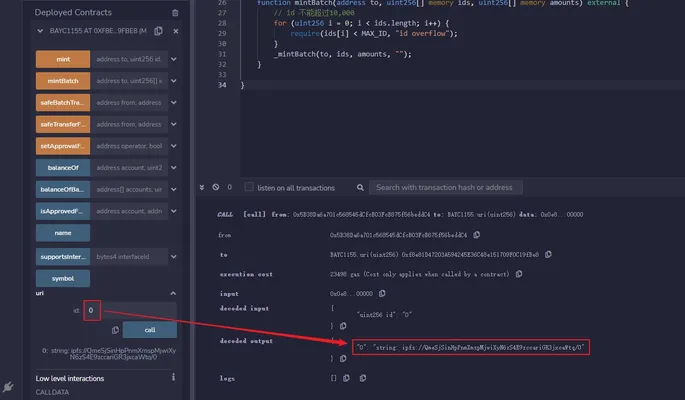The width and height of the screenshot is (685, 400).
Task: Click the pending transactions counter 0
Action: point(229,187)
